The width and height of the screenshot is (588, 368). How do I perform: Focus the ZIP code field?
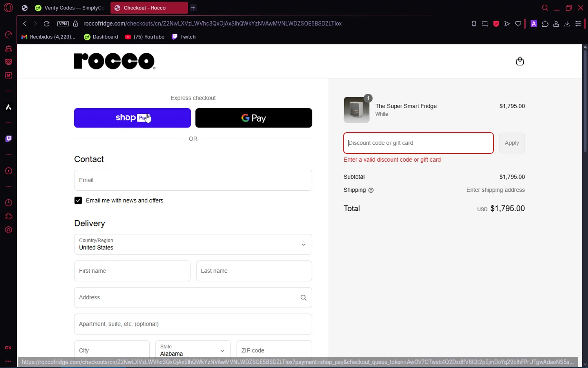274,350
